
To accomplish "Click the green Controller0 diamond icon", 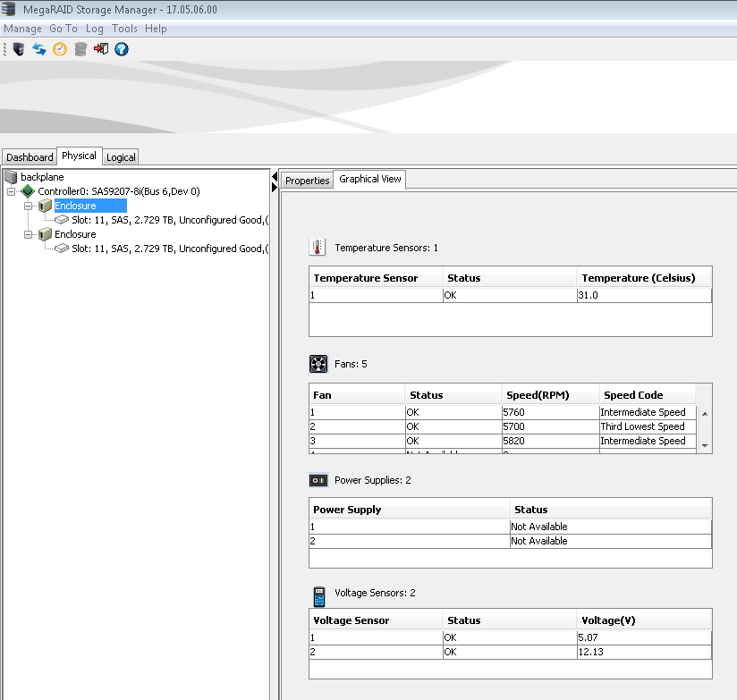I will tap(28, 191).
